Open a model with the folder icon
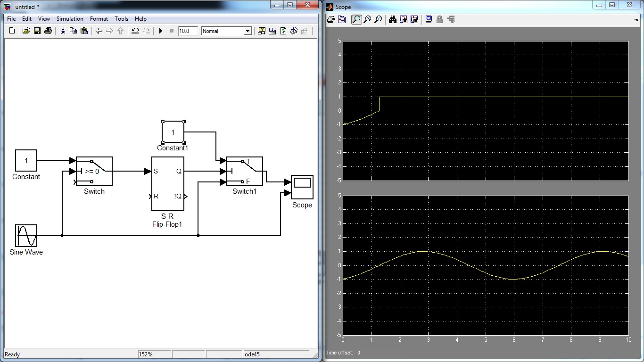Screen dimensions: 644x362 coord(26,31)
